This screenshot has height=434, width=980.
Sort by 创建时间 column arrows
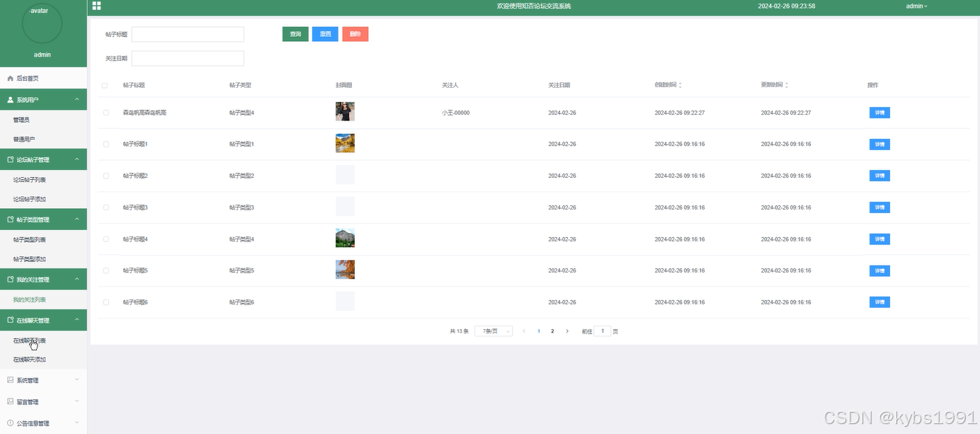point(680,85)
